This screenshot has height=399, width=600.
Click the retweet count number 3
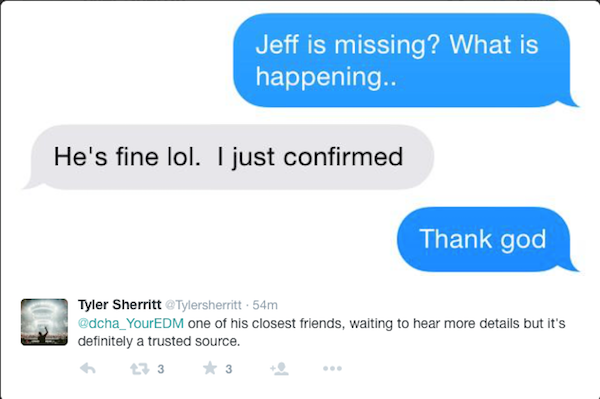(161, 369)
